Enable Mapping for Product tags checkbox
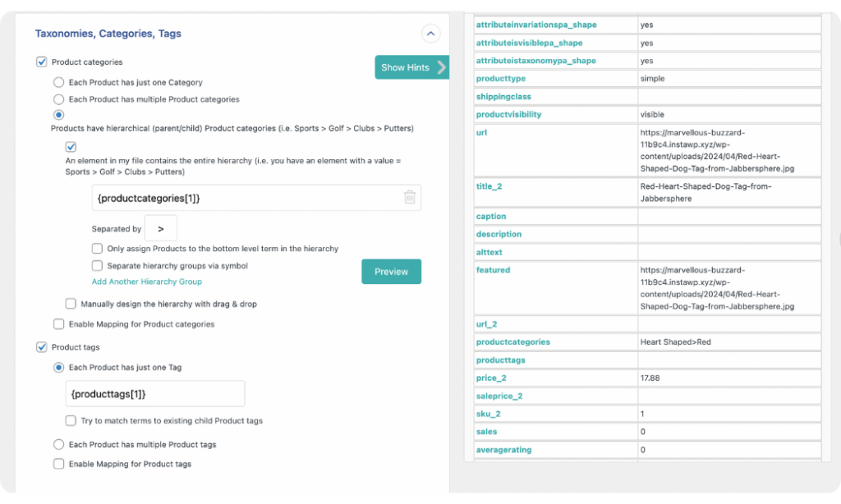Screen dimensions: 841x504 [x=58, y=464]
